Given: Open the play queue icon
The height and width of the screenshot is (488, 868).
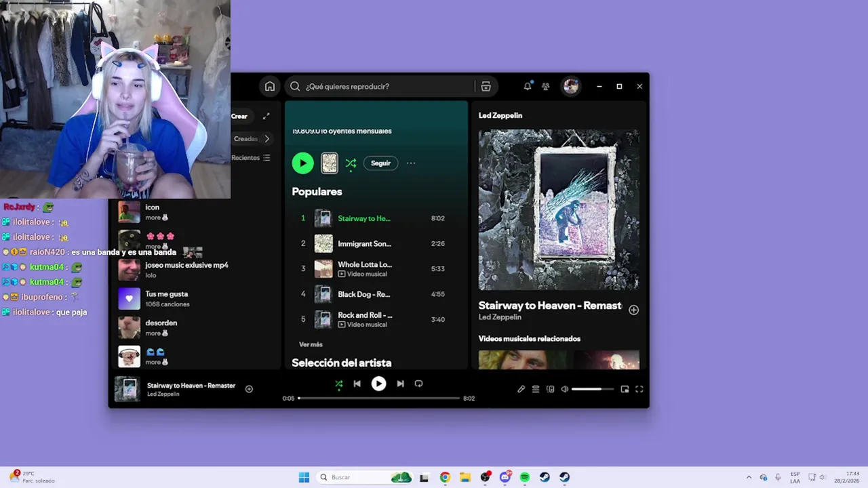Looking at the screenshot, I should click(x=536, y=389).
